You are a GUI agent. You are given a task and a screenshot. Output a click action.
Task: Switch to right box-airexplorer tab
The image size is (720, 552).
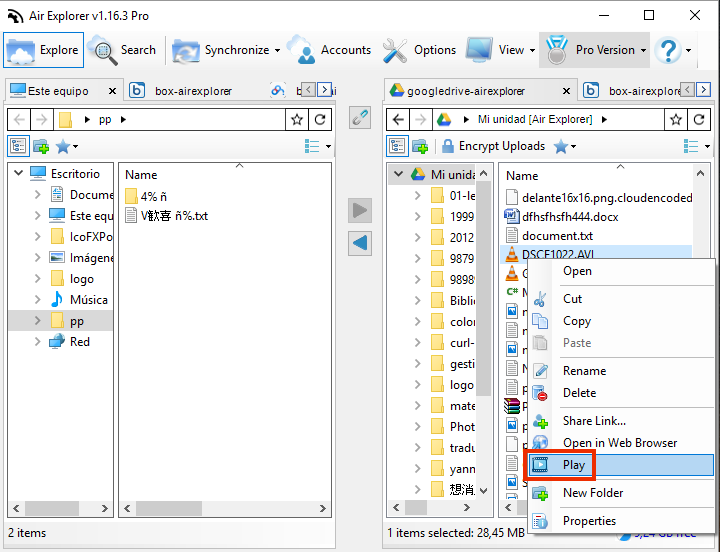click(x=632, y=91)
